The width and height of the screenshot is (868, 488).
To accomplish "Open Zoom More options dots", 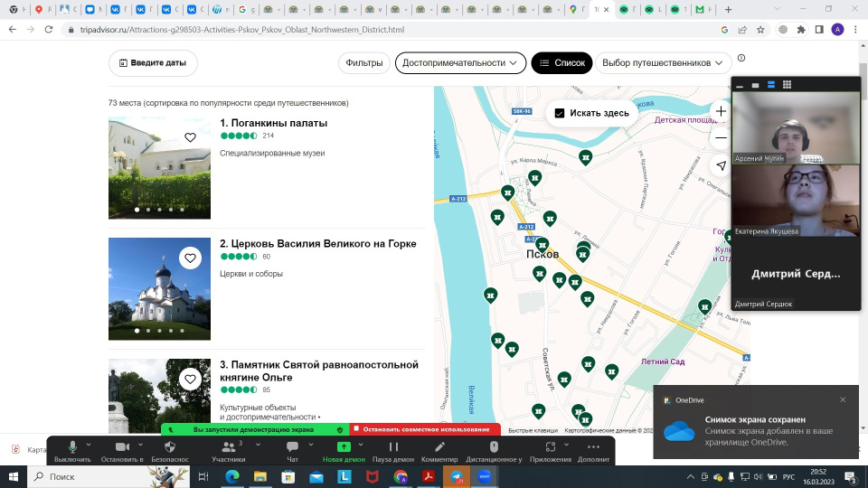I will coord(593,447).
